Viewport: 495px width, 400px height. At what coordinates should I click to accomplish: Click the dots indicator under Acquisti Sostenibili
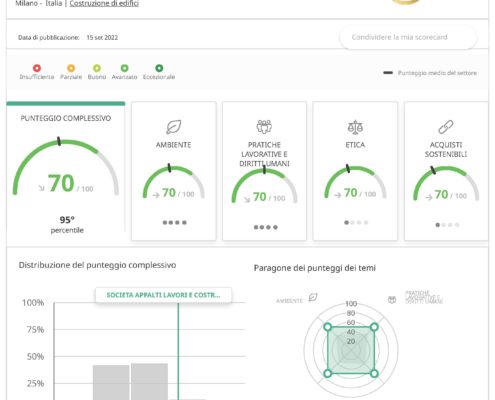[x=448, y=225]
